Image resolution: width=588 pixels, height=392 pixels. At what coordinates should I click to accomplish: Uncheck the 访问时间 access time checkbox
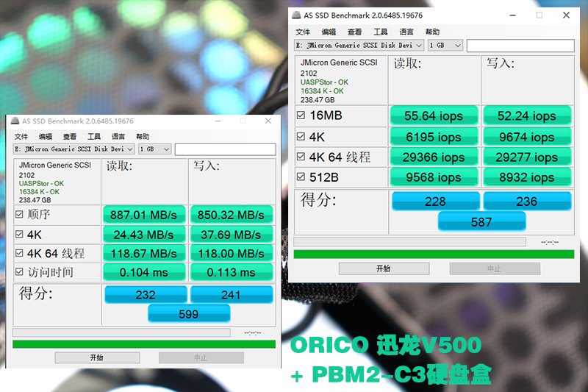coord(19,272)
